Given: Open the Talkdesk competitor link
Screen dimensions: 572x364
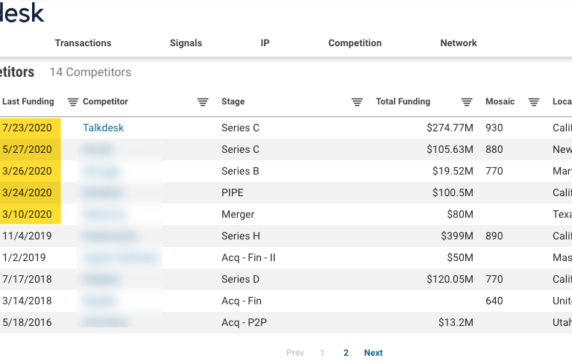Looking at the screenshot, I should coord(103,128).
